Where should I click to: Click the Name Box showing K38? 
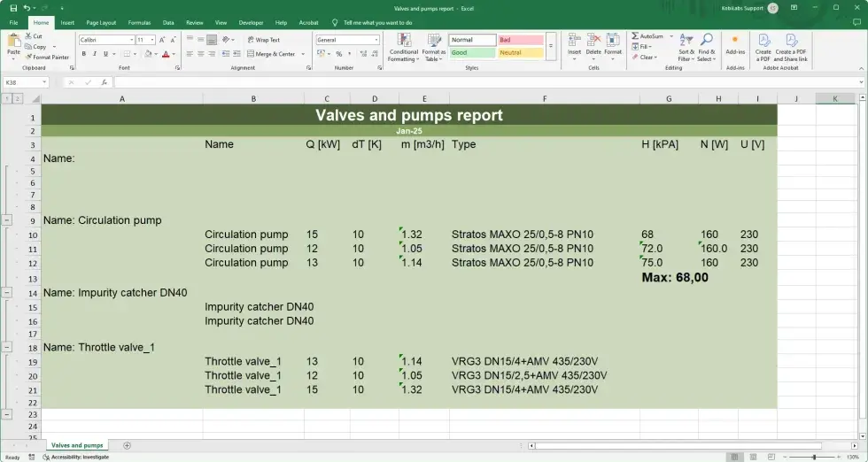point(26,82)
